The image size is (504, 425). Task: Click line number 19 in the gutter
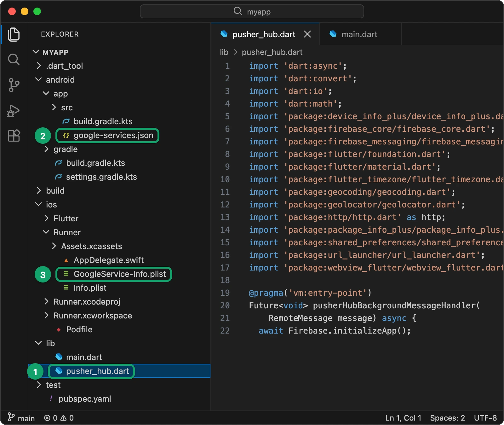pyautogui.click(x=225, y=293)
